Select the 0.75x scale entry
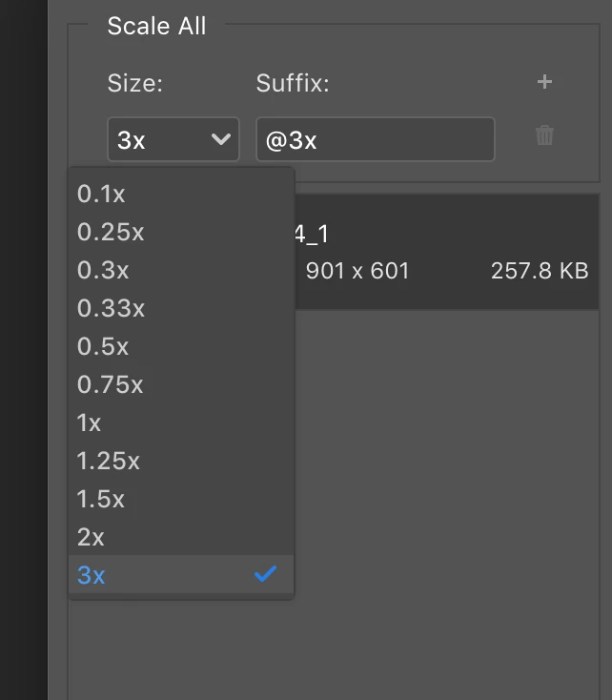Image resolution: width=612 pixels, height=700 pixels. 181,384
